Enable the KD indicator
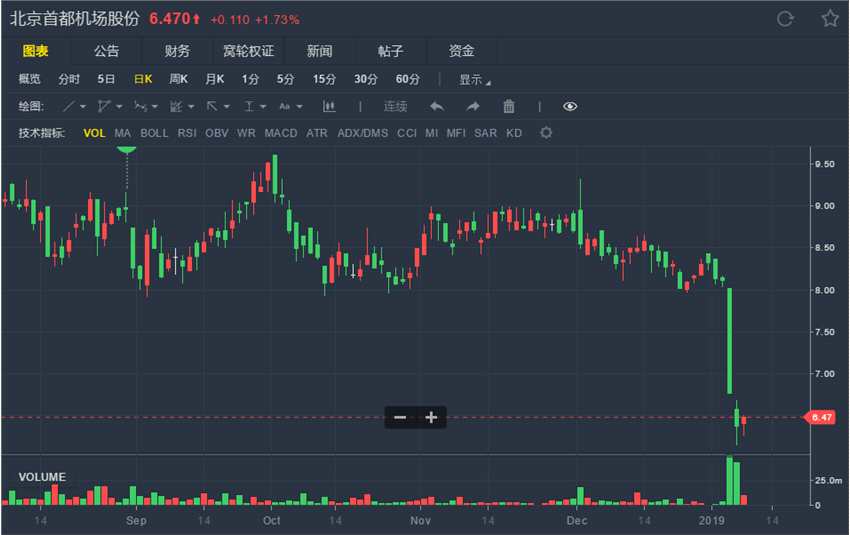Image resolution: width=850 pixels, height=535 pixels. [514, 133]
